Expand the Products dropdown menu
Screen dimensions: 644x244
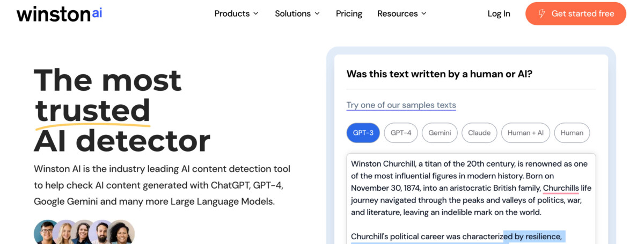236,13
